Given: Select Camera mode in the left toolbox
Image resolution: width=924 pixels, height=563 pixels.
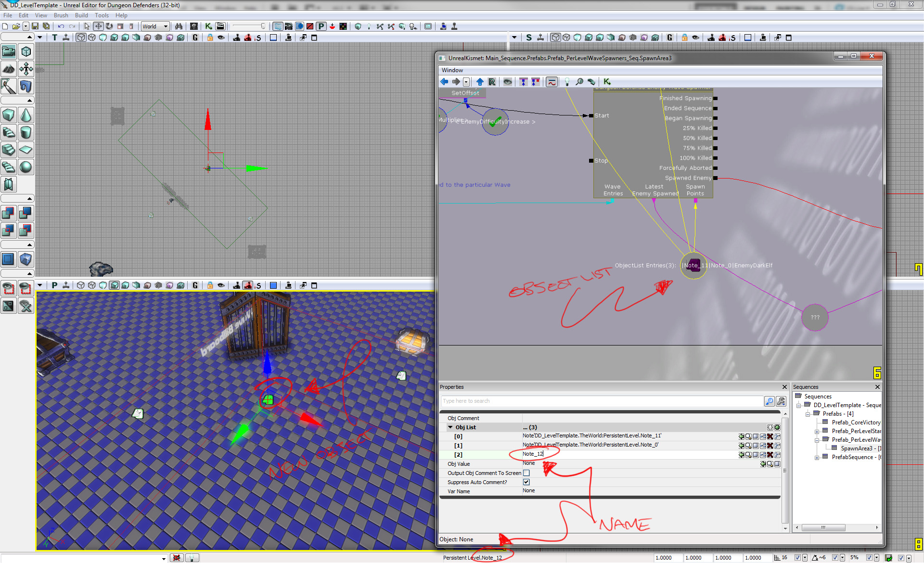Looking at the screenshot, I should click(9, 51).
